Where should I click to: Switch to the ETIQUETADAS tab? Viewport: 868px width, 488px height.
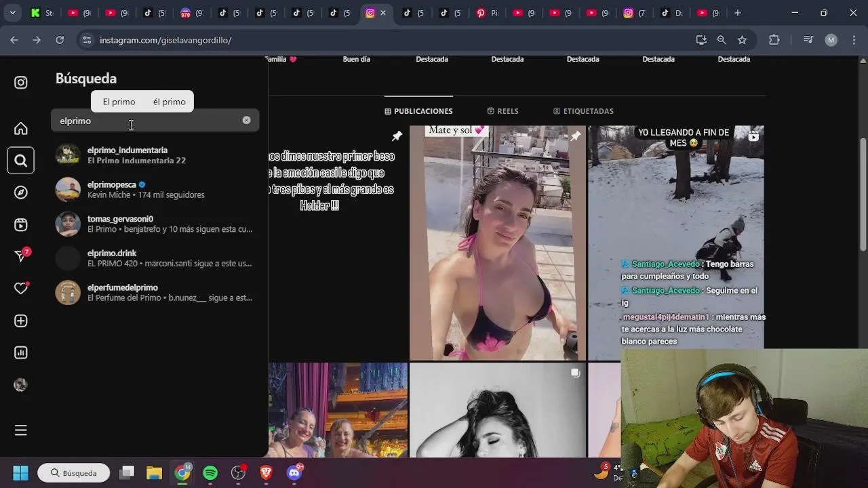[x=583, y=111]
